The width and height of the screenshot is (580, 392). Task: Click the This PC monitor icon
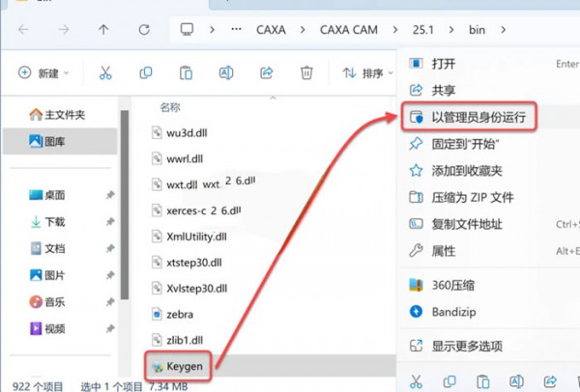tap(187, 29)
